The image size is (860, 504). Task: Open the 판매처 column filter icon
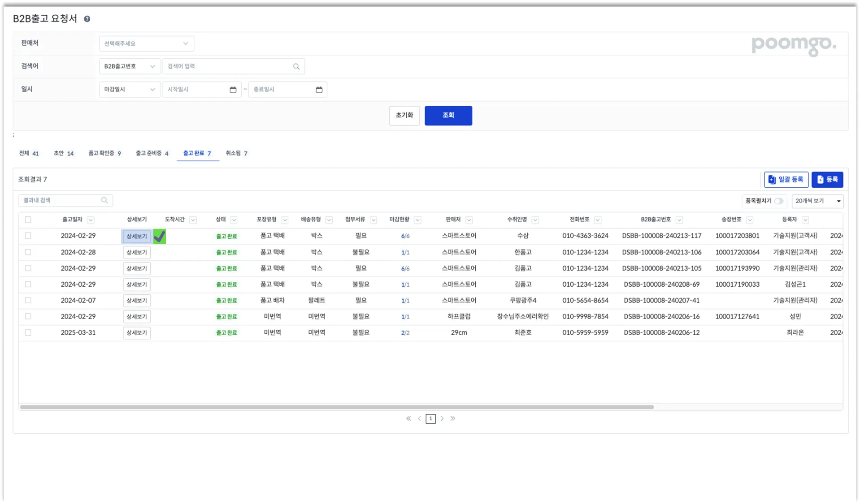(469, 220)
